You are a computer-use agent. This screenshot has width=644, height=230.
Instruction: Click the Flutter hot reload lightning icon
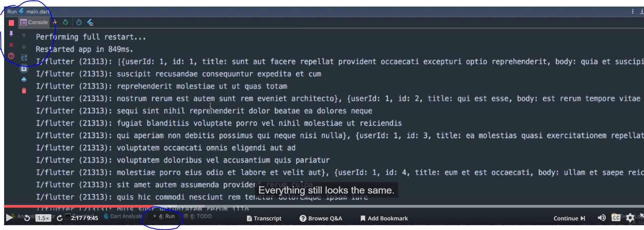pyautogui.click(x=55, y=22)
